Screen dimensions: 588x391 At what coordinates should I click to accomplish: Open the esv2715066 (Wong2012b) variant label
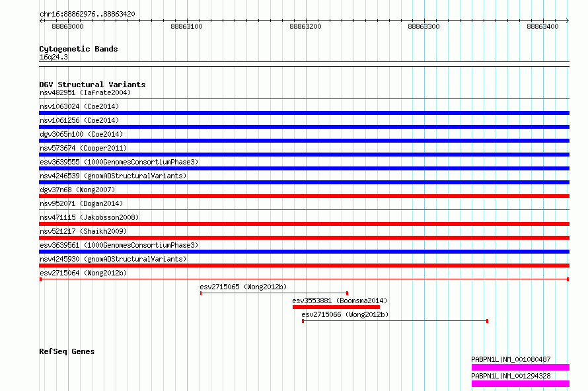[345, 314]
